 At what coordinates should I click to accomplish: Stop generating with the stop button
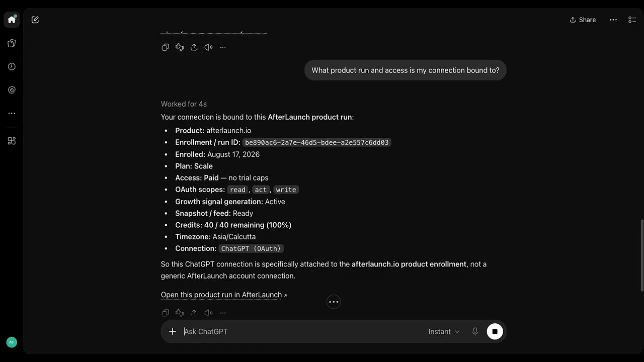(495, 332)
